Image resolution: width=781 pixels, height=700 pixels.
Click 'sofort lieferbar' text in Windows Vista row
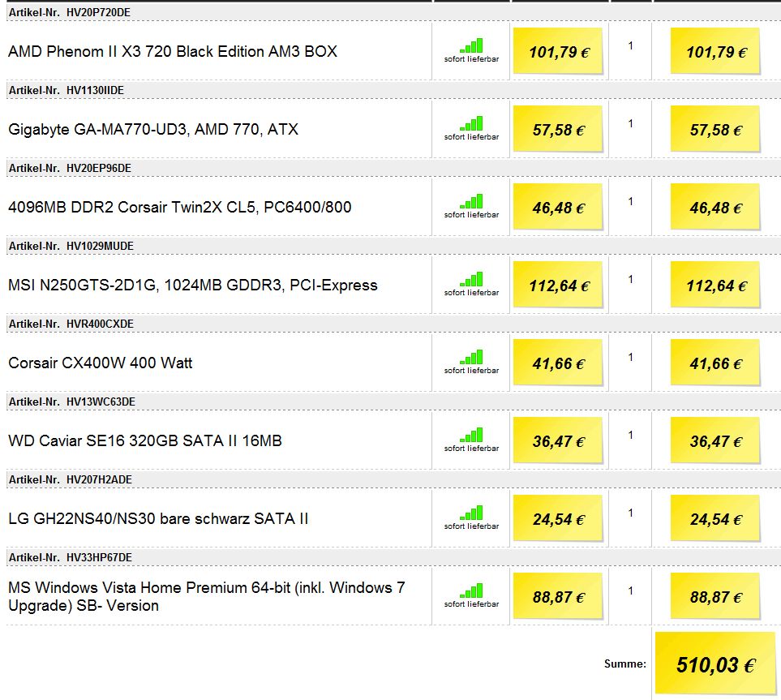pos(471,603)
